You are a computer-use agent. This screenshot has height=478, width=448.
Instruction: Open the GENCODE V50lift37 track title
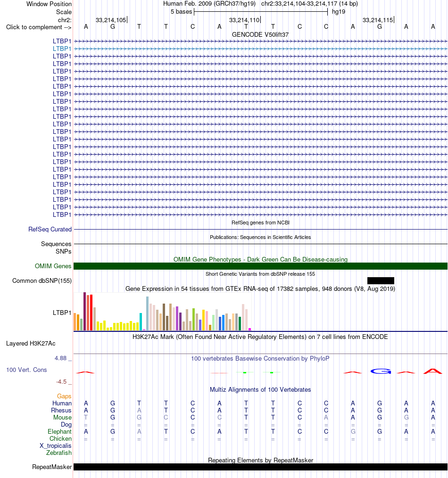[x=260, y=34]
